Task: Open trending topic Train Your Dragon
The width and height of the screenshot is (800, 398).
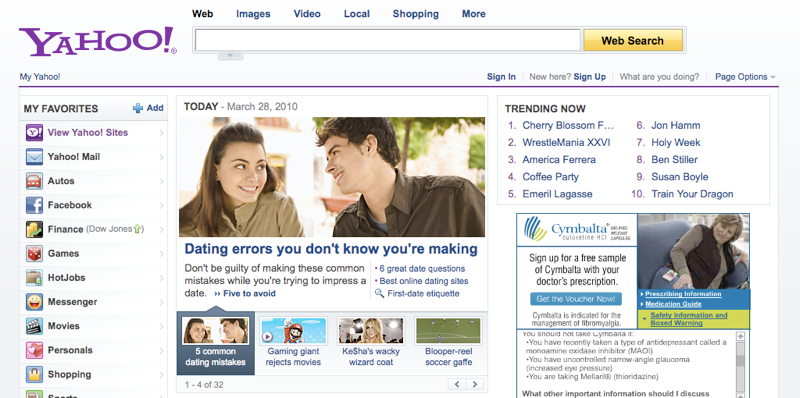Action: tap(692, 194)
